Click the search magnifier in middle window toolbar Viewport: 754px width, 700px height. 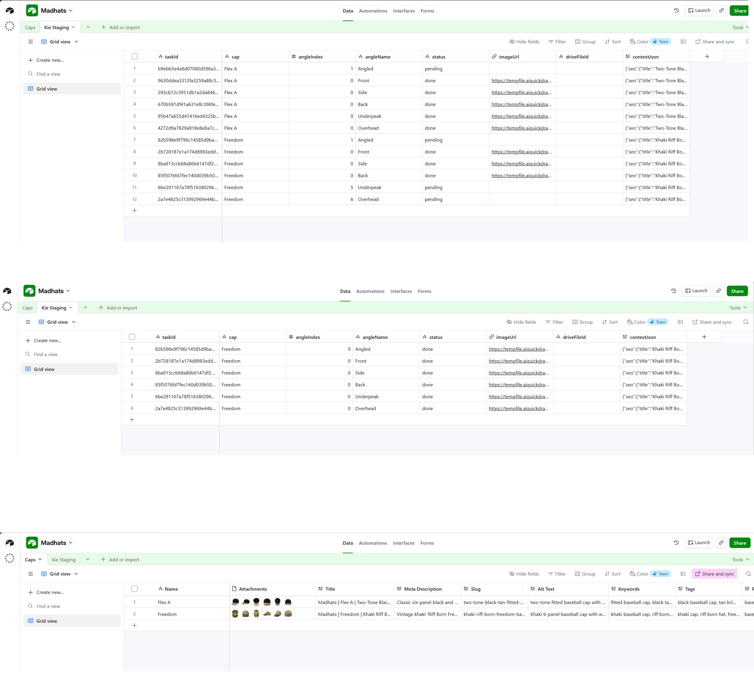(746, 322)
